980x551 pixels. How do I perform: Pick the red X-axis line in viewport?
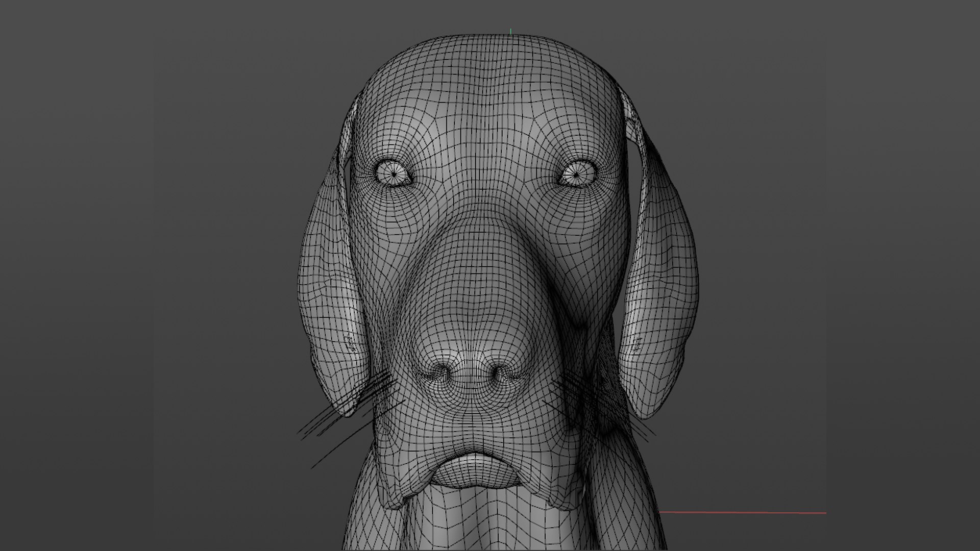coord(743,512)
